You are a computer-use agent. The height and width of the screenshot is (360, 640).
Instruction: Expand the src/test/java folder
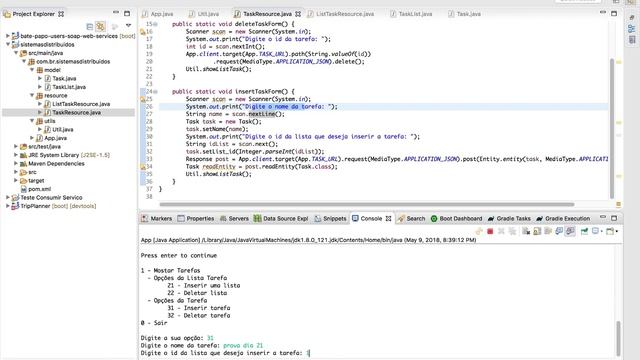tap(16, 146)
